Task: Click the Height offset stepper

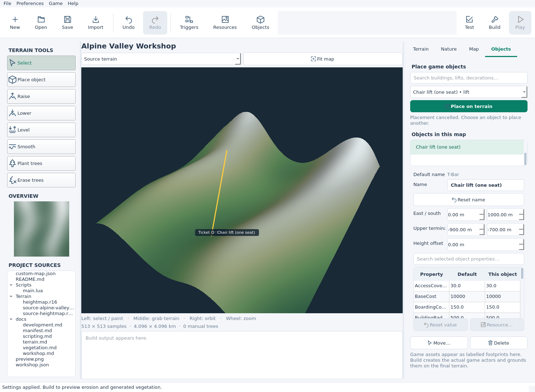Action: pos(521,245)
